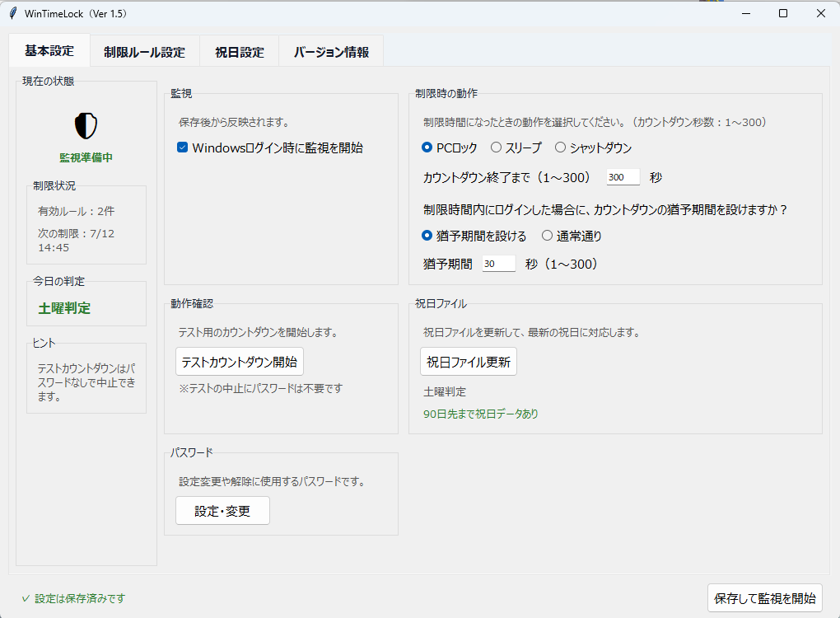Click the 有効ルール：2件 text
Screen dimensions: 840x618
[x=76, y=211]
